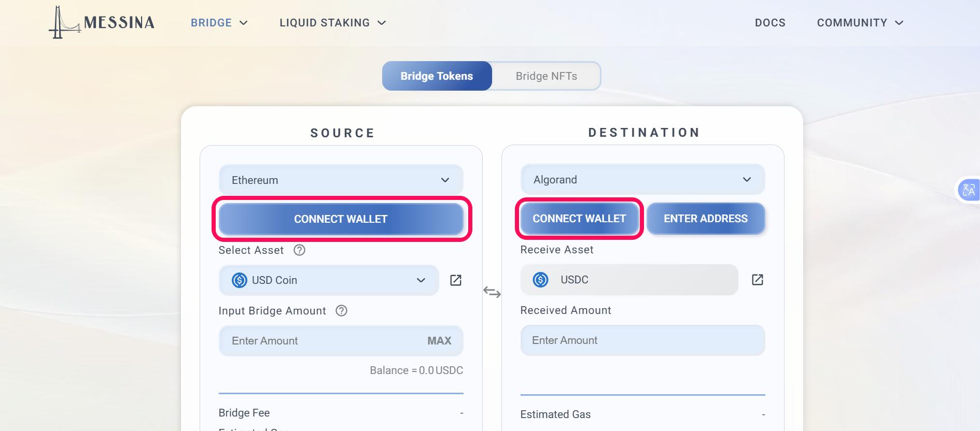Image resolution: width=980 pixels, height=431 pixels.
Task: Open external link beside USD Coin asset
Action: [x=456, y=280]
